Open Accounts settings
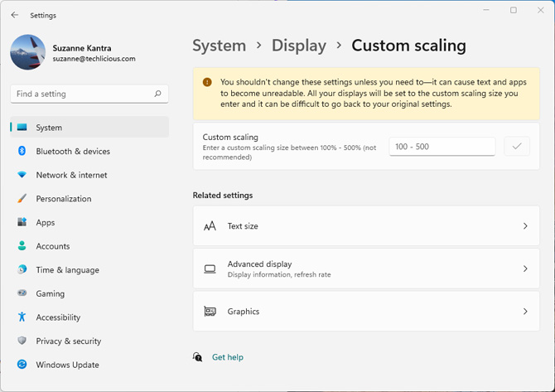555x392 pixels. tap(89, 246)
